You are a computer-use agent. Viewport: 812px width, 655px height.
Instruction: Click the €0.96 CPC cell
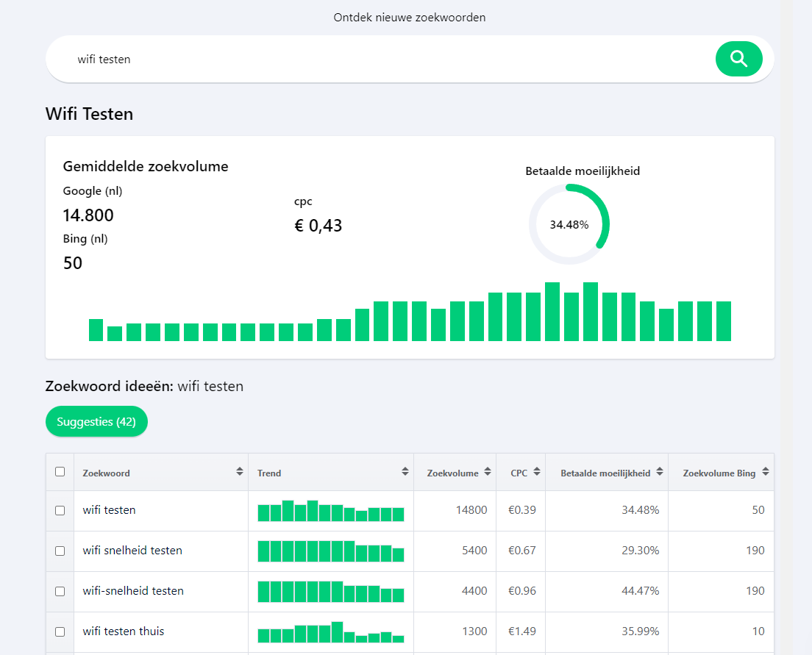(x=522, y=591)
